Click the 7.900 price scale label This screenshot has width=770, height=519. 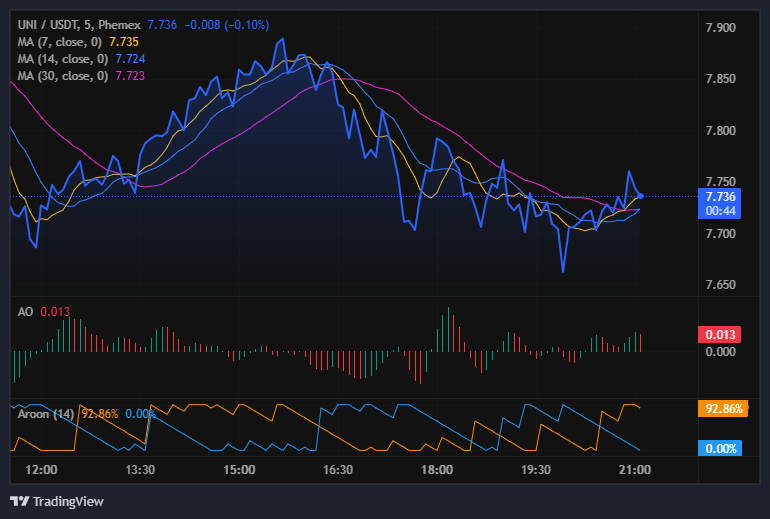coord(720,27)
